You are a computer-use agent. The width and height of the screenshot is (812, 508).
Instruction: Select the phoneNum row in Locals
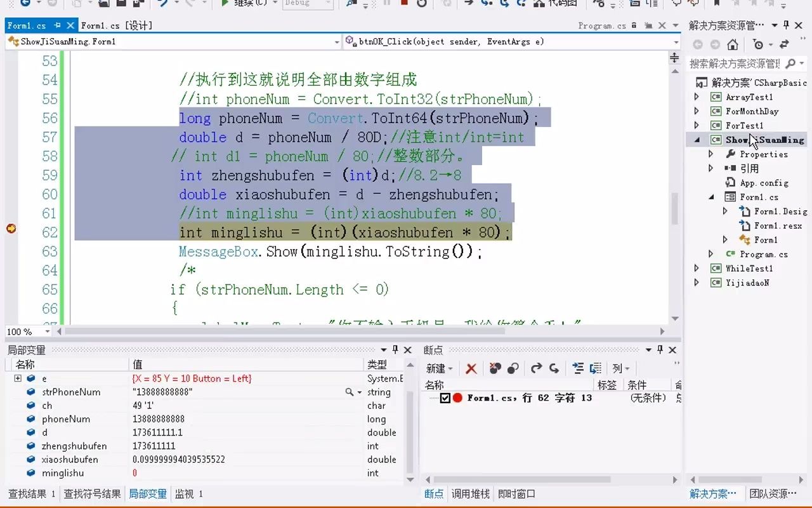(x=204, y=419)
